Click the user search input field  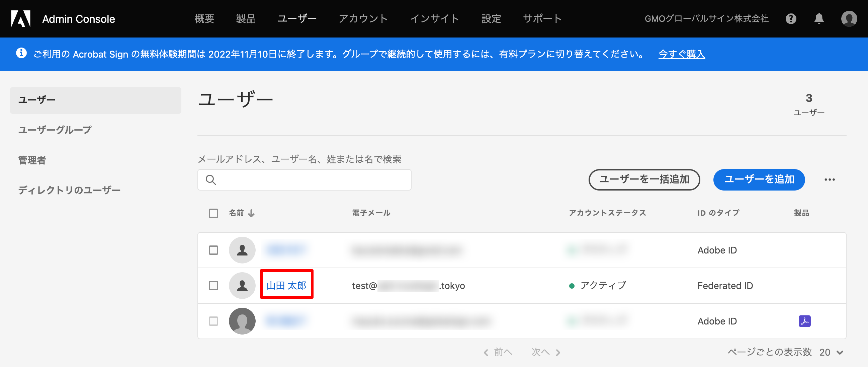[x=304, y=180]
